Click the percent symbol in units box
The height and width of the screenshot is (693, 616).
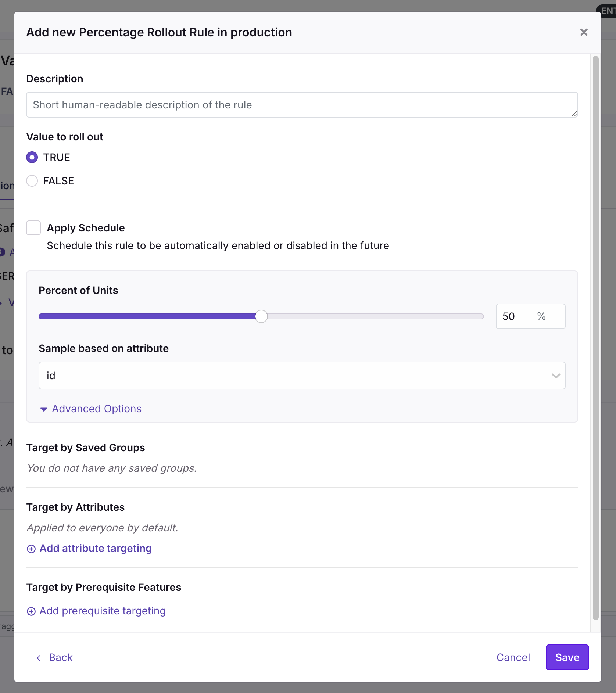coord(541,316)
